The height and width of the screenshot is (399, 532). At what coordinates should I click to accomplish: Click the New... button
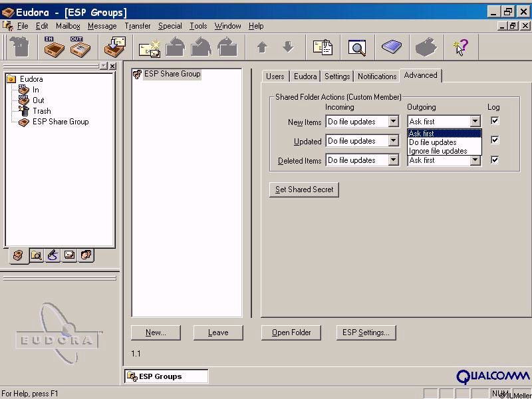click(156, 332)
